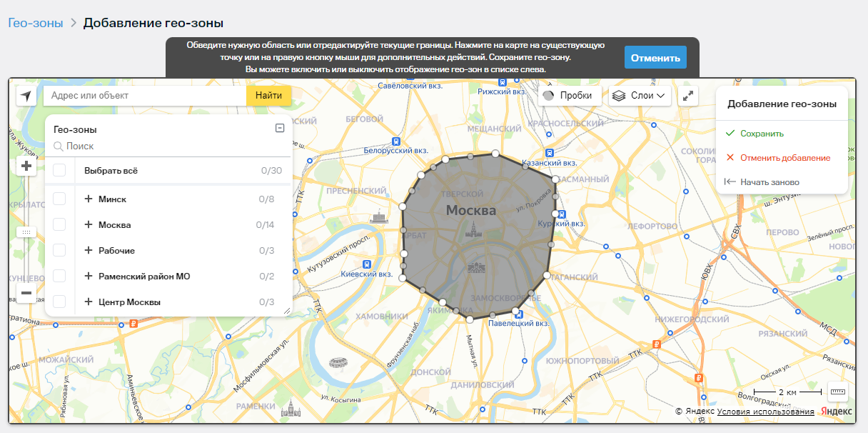Click the magnifier icon in geo-zone search
Image resolution: width=868 pixels, height=433 pixels.
[59, 146]
